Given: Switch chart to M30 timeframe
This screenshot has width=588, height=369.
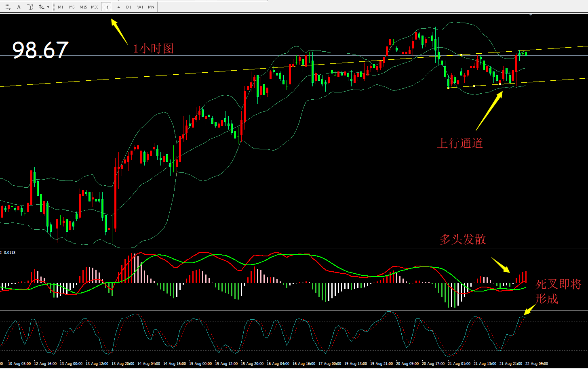Looking at the screenshot, I should pyautogui.click(x=95, y=7).
